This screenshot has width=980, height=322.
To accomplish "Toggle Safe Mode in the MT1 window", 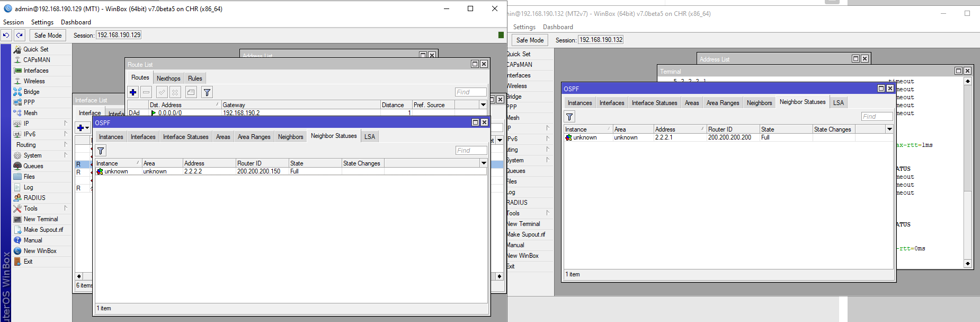I will 48,35.
